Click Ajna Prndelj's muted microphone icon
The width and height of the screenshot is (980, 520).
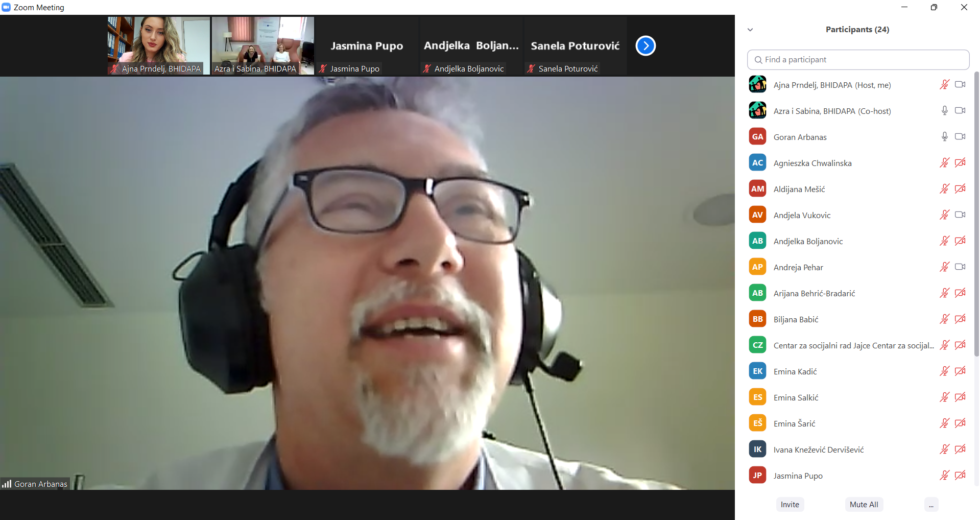[x=944, y=84]
